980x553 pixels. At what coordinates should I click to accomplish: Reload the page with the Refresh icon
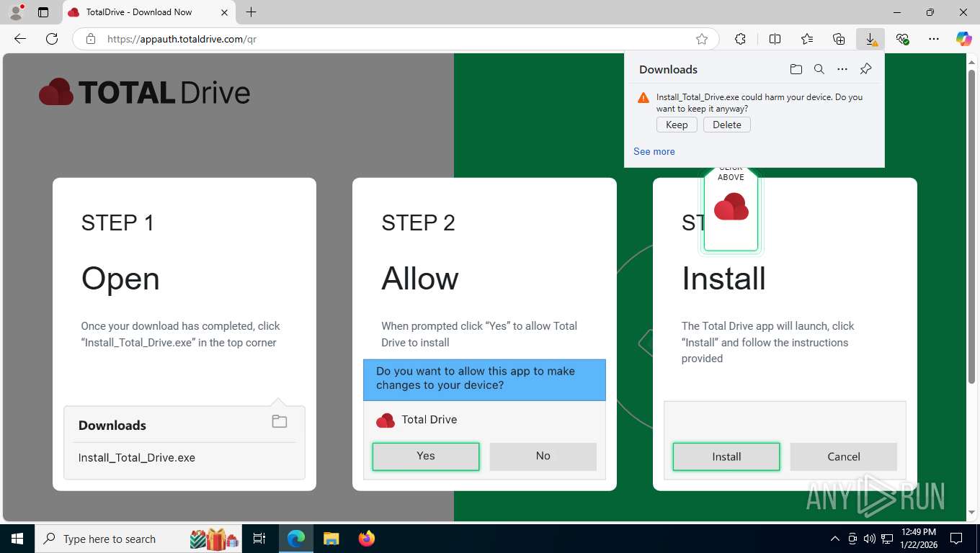[52, 39]
